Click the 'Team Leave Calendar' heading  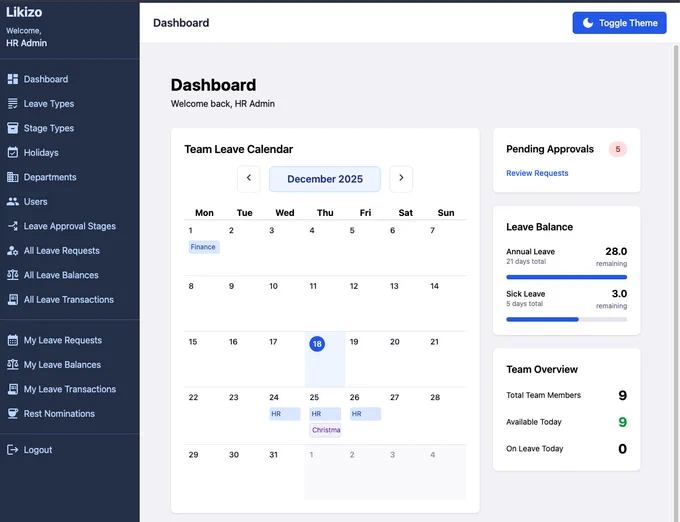point(239,149)
